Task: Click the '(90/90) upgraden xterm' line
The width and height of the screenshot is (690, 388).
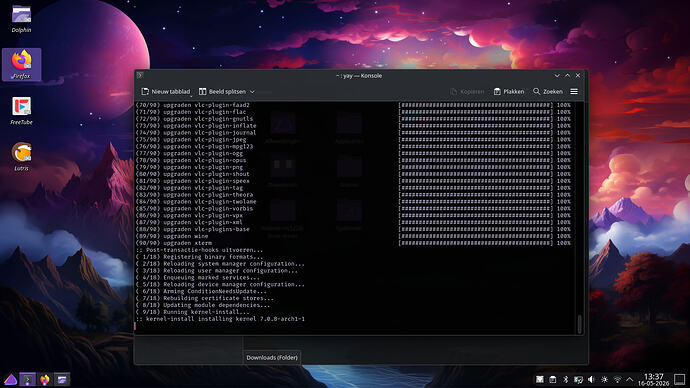Action: coord(174,243)
